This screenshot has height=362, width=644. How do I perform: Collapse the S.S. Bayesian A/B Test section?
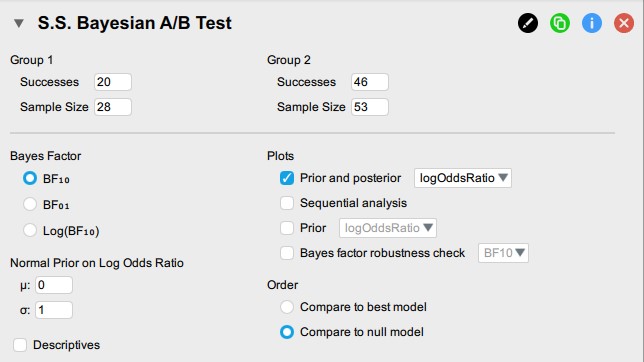pyautogui.click(x=18, y=23)
